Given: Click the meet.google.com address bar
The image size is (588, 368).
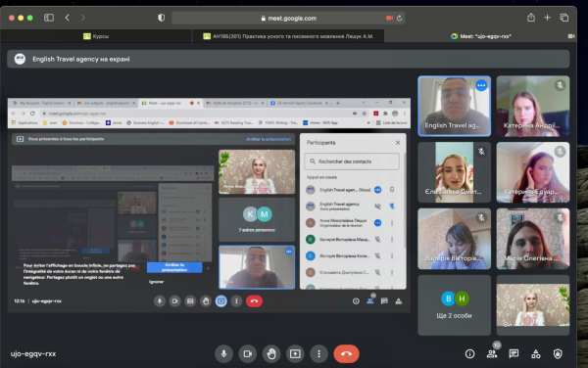Looking at the screenshot, I should tap(289, 18).
